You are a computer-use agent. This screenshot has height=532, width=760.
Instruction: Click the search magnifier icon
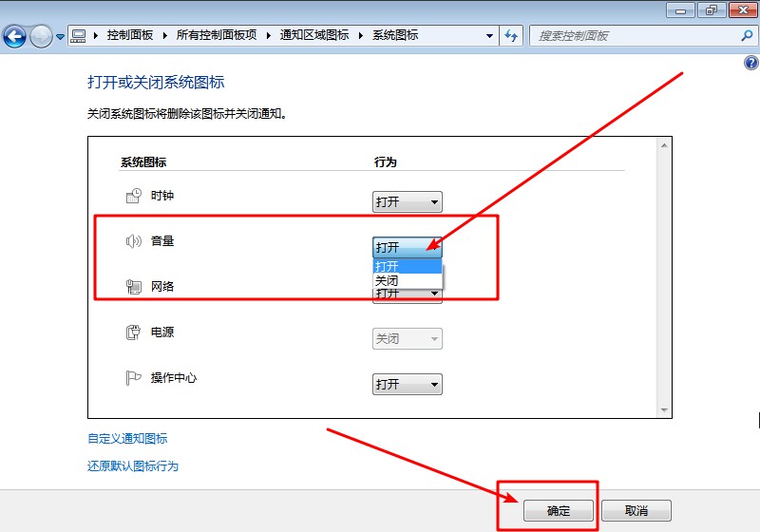tap(746, 36)
